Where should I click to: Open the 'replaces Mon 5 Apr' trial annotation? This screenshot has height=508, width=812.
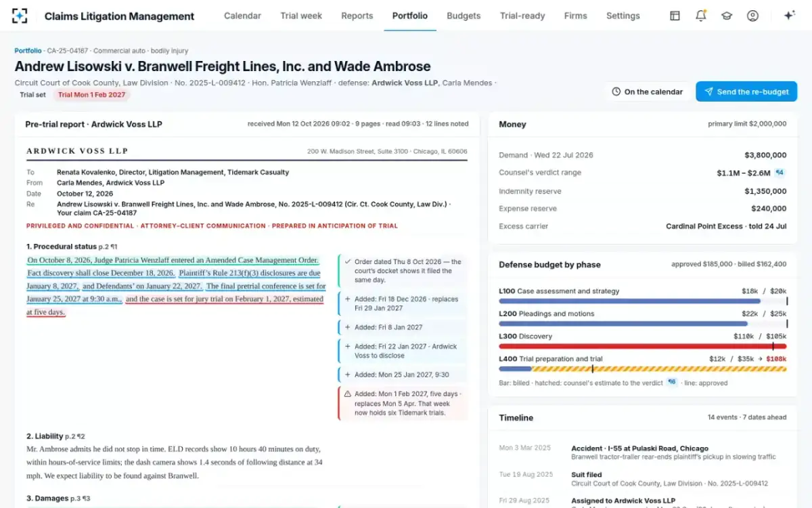tap(403, 403)
